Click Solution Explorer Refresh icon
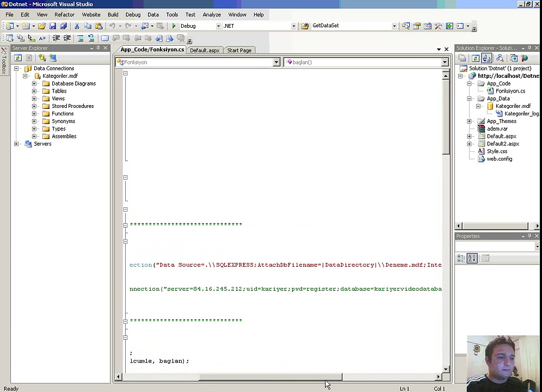This screenshot has height=392, width=542. 476,58
